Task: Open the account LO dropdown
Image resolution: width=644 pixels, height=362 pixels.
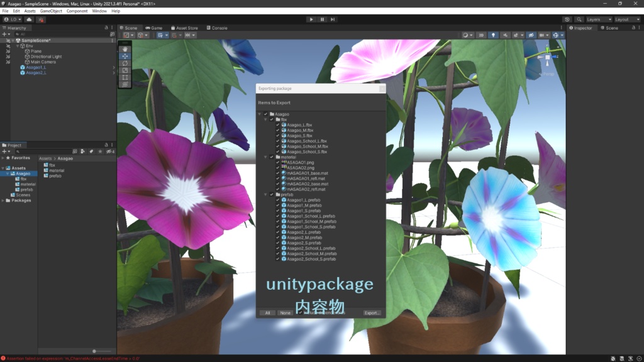Action: pyautogui.click(x=13, y=19)
